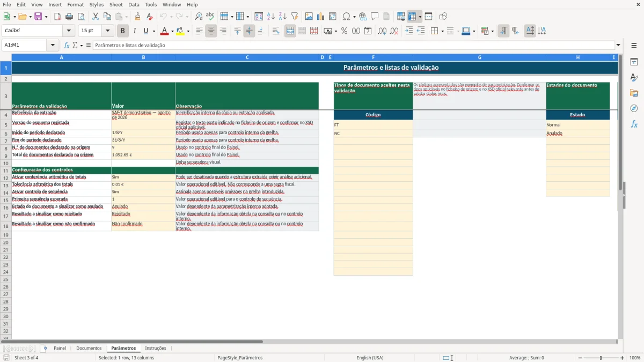Click the zoom in plus button

623,358
